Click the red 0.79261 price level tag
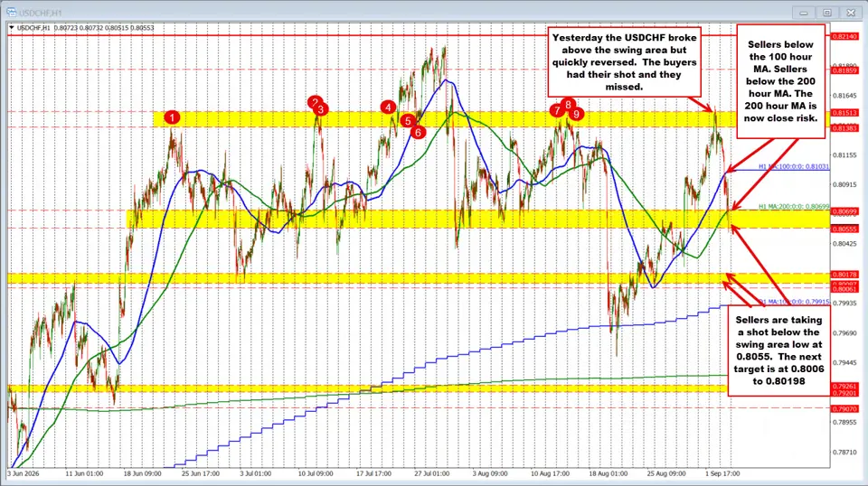868x486 pixels. (844, 386)
